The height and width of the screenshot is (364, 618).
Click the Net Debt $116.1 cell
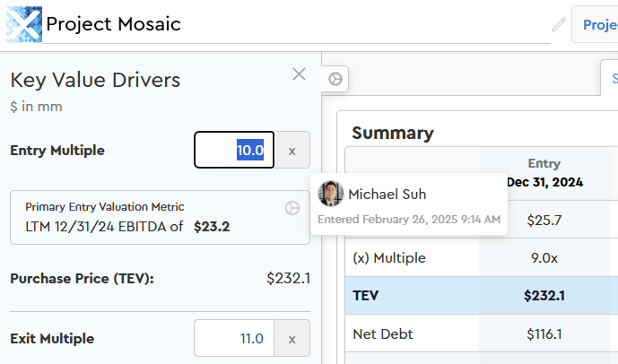click(544, 334)
